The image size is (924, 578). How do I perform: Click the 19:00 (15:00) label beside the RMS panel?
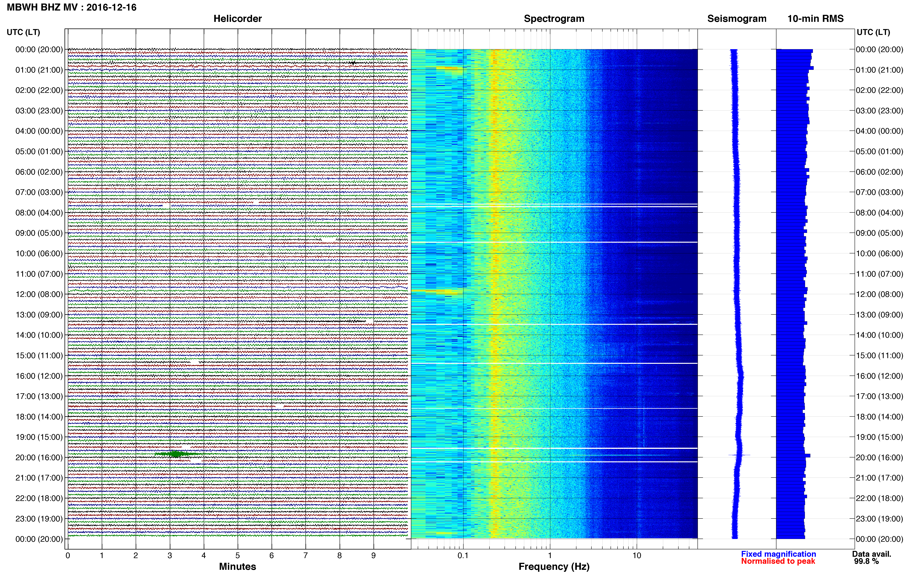click(x=879, y=437)
